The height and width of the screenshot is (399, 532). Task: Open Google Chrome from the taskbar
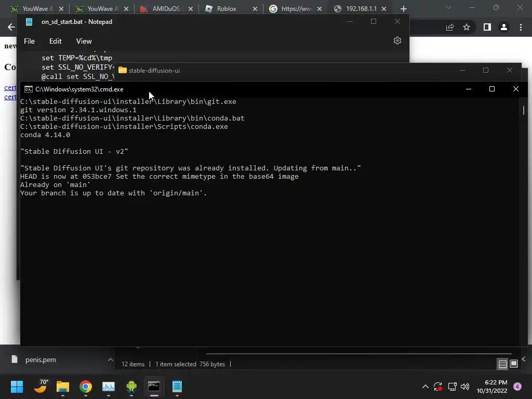pyautogui.click(x=86, y=387)
